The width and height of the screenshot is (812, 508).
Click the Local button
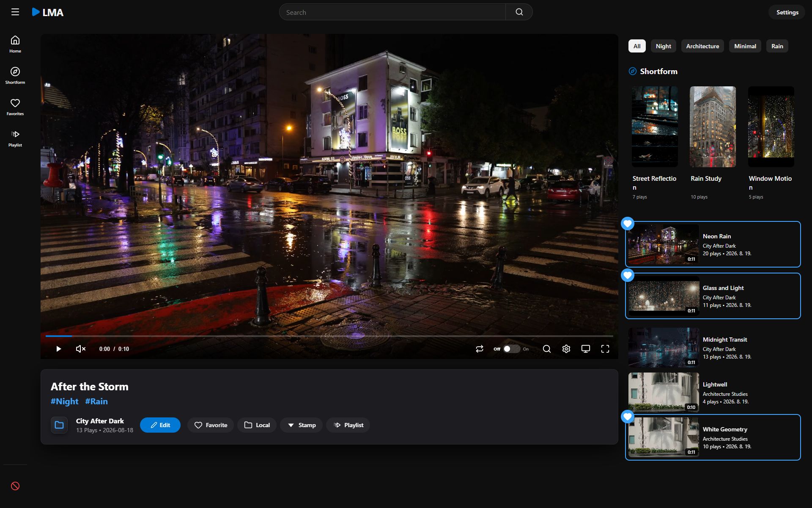257,425
